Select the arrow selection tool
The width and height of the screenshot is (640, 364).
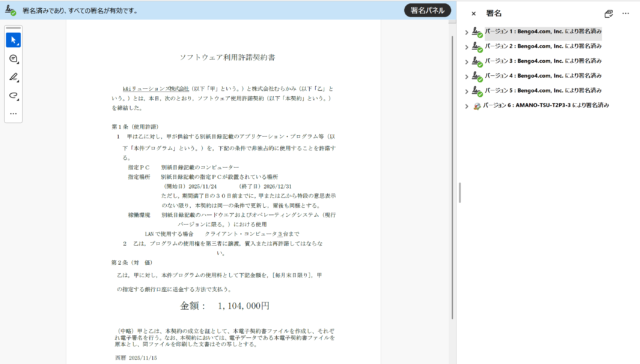pyautogui.click(x=13, y=40)
